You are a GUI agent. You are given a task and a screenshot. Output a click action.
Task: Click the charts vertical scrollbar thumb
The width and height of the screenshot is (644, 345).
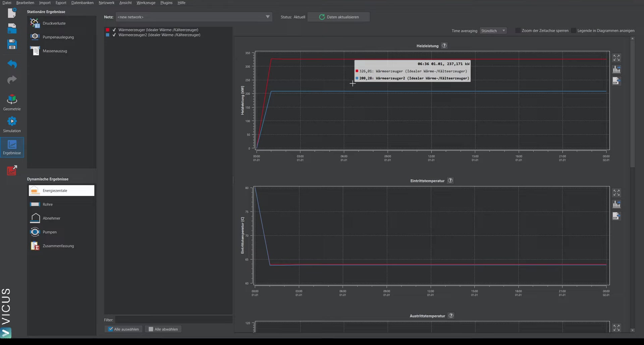(x=632, y=104)
